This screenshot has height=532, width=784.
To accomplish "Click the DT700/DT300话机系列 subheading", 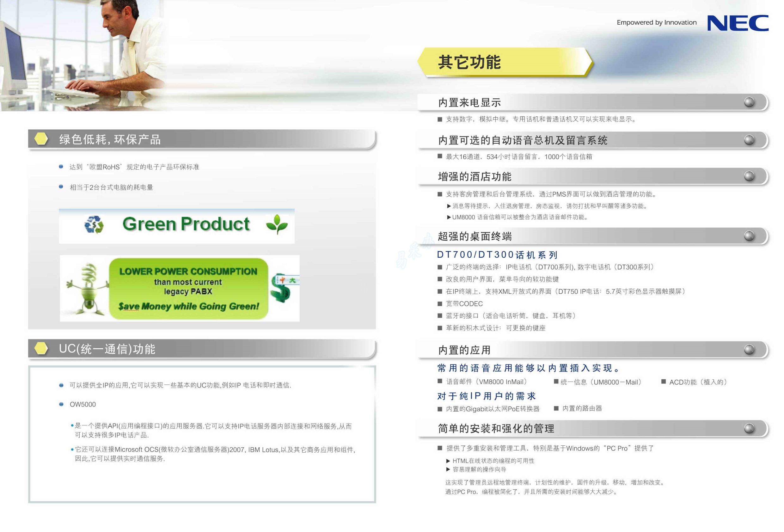I will click(x=497, y=255).
